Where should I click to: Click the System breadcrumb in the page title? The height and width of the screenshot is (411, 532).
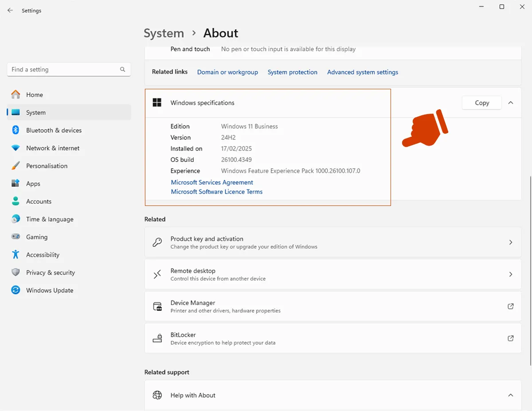164,33
